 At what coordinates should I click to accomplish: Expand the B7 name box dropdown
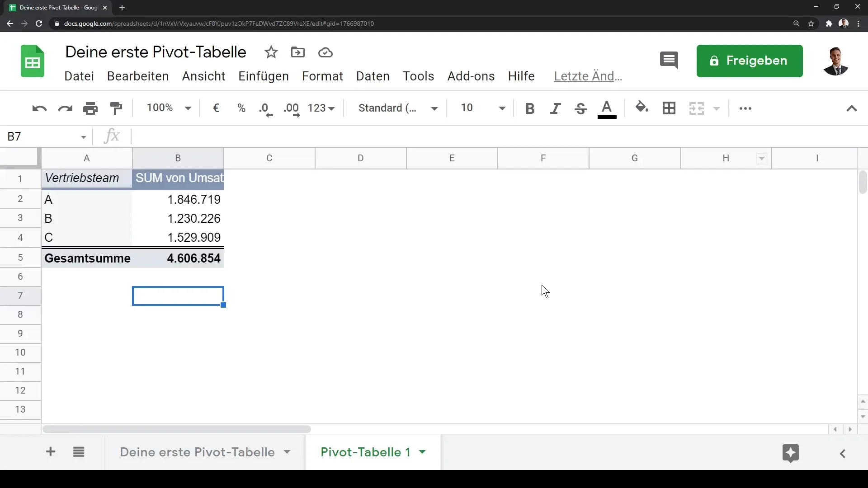click(84, 137)
